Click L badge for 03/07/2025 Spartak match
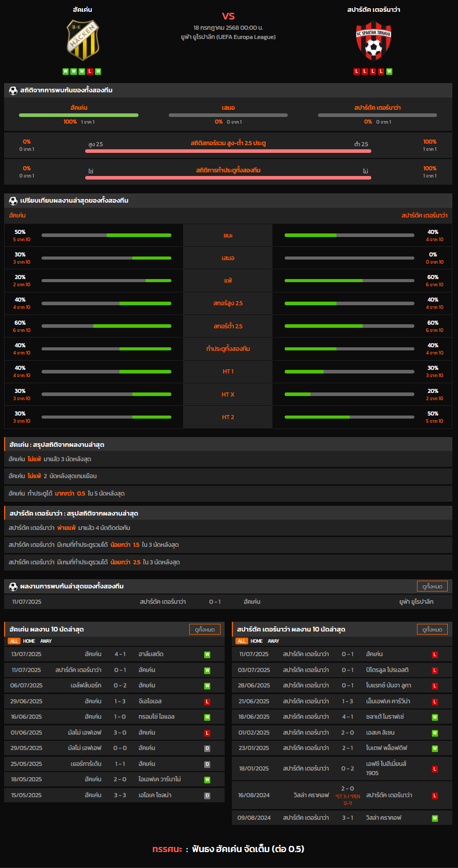 (x=435, y=670)
